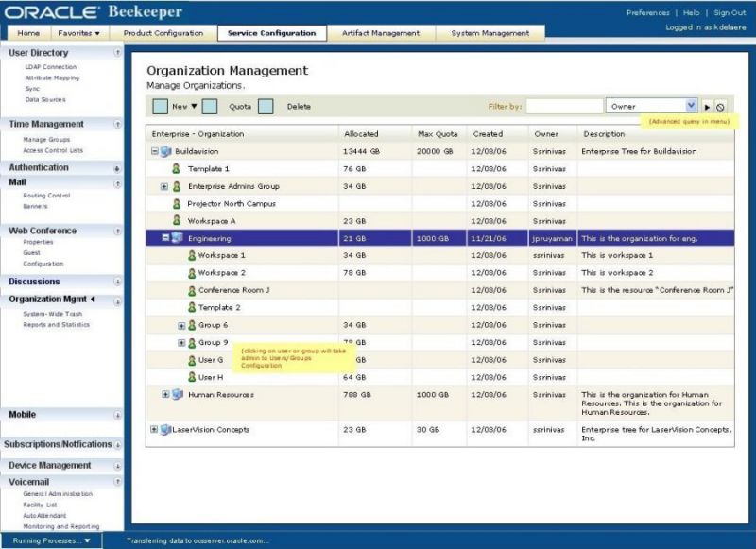Image resolution: width=756 pixels, height=549 pixels.
Task: Expand the Mobile sidebar section
Action: [x=117, y=416]
